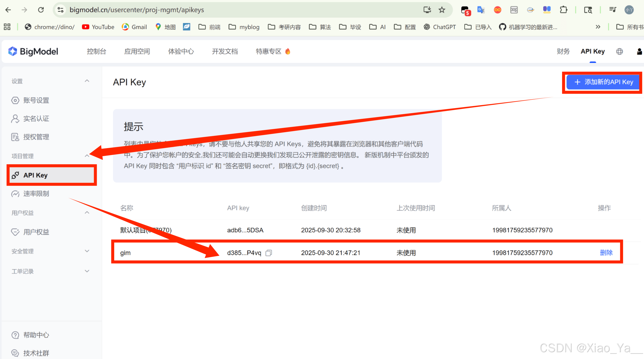Copy the gim API key with copy icon
Viewport: 644px width, 359px height.
[269, 253]
